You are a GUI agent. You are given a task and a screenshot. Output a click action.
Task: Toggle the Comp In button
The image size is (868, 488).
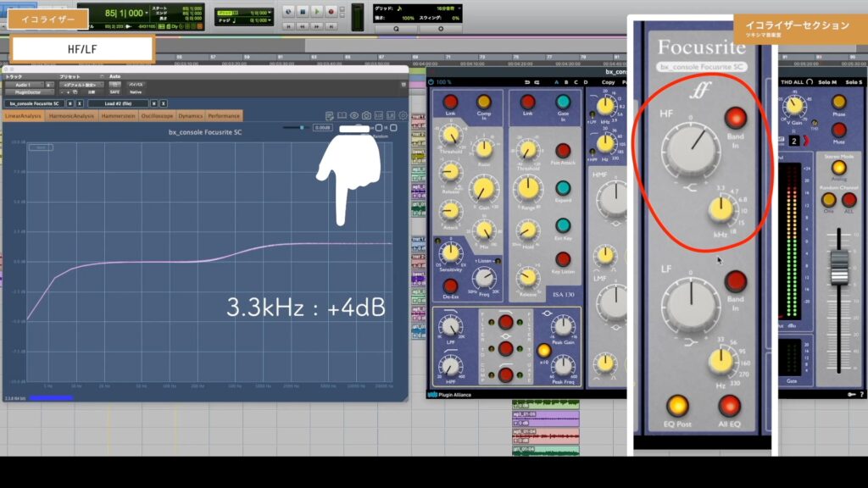tap(484, 102)
